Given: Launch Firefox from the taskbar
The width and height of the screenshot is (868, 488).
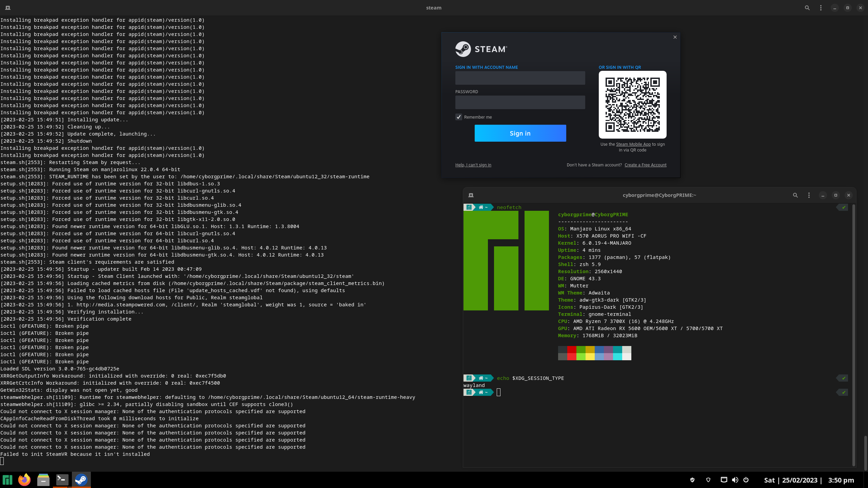Looking at the screenshot, I should (x=24, y=480).
